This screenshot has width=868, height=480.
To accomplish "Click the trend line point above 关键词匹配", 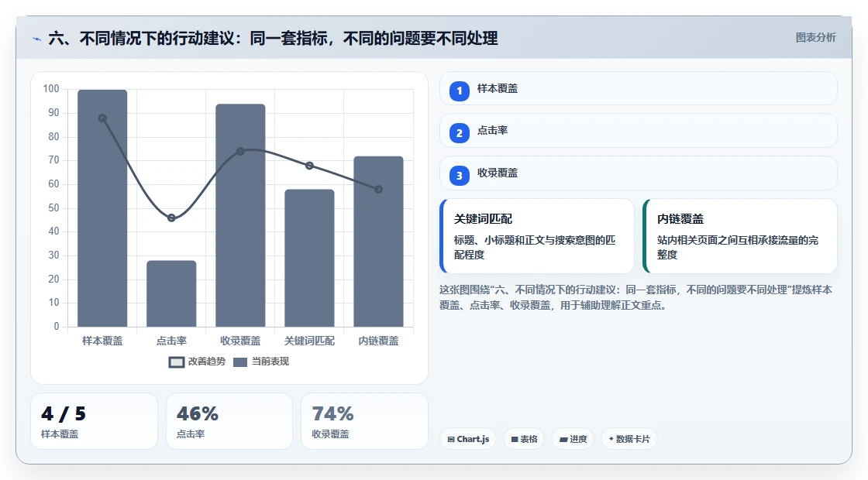I will 309,166.
